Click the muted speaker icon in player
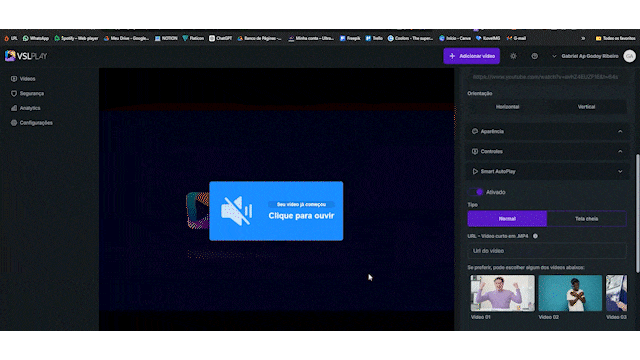Viewport: 640px width, 360px height. (237, 211)
